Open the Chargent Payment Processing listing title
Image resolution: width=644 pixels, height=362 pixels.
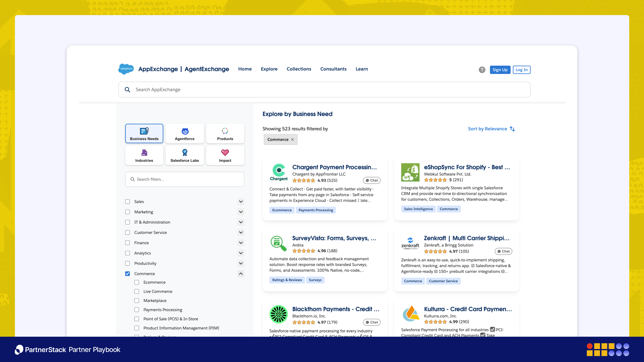point(334,167)
